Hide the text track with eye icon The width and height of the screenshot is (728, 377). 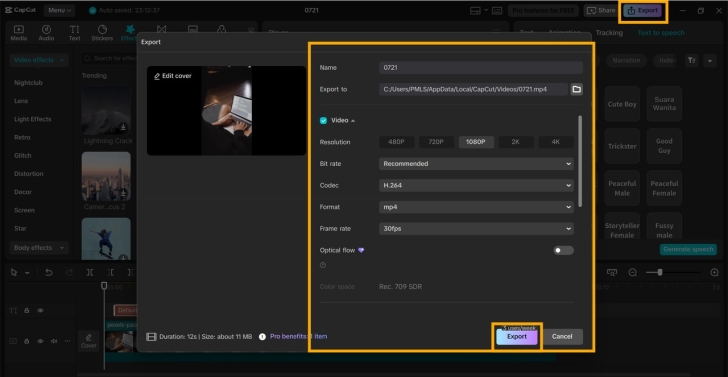[x=40, y=311]
